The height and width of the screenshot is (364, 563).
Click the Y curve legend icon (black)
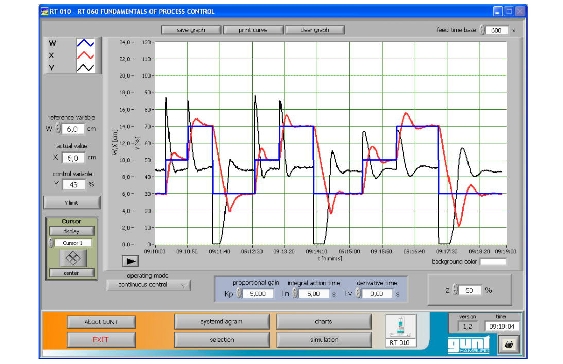click(85, 67)
